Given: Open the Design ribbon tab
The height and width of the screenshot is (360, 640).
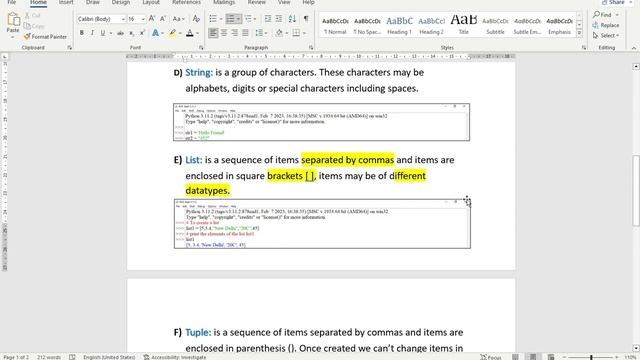Looking at the screenshot, I should tap(120, 2).
